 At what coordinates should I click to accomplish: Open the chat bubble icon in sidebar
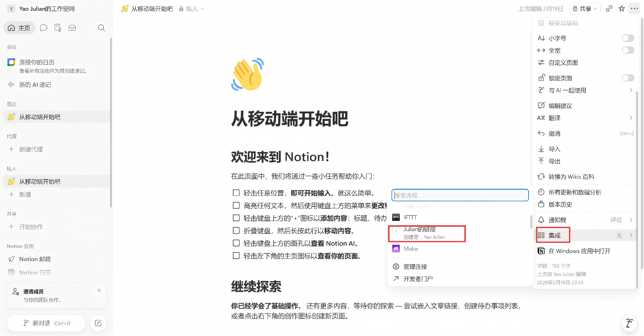click(43, 28)
